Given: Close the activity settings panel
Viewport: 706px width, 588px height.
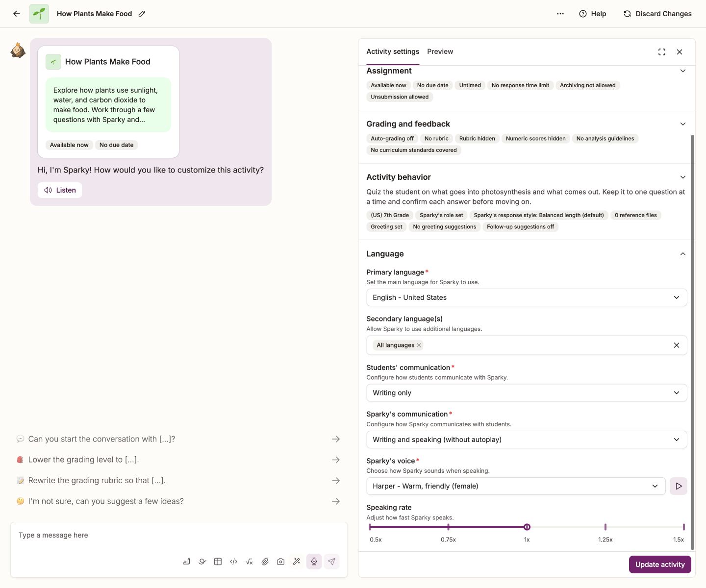Looking at the screenshot, I should pyautogui.click(x=680, y=52).
